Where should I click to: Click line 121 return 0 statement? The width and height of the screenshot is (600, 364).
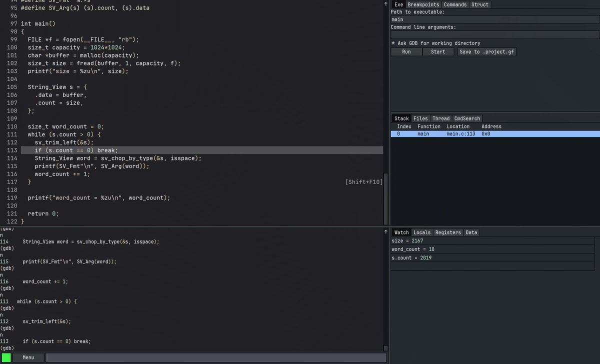tap(43, 213)
